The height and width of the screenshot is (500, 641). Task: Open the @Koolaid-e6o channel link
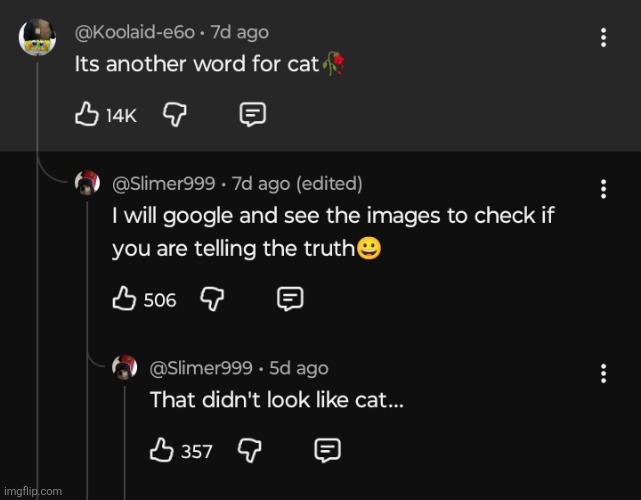tap(135, 33)
